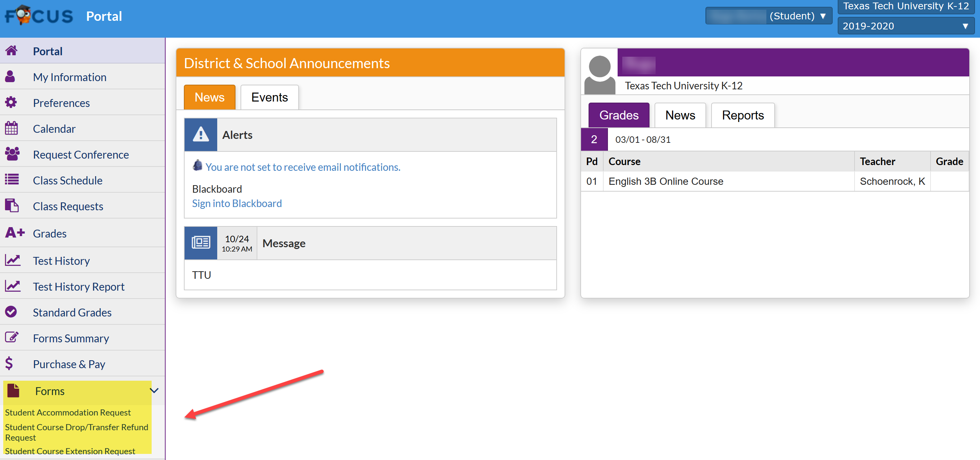Click the Standard Grades checkmark icon
Screen dimensions: 980x460
coord(11,312)
